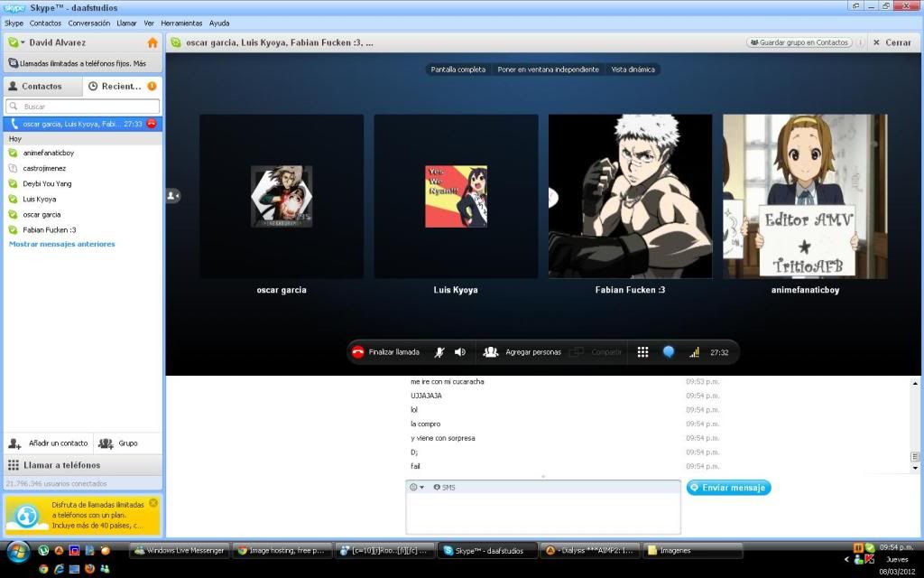Open the Skype menu

(x=14, y=23)
